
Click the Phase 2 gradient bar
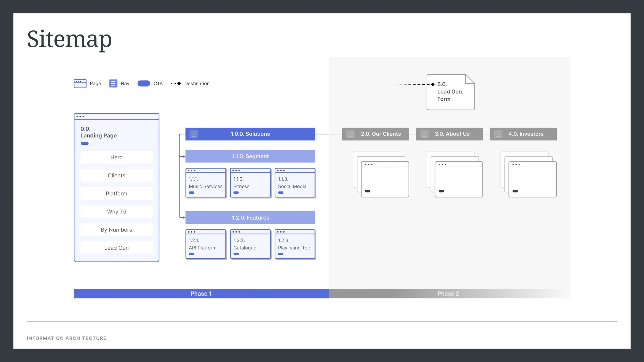click(448, 294)
